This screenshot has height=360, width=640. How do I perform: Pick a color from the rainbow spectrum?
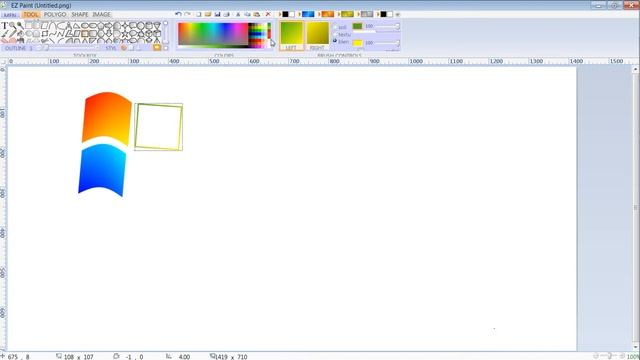[213, 34]
